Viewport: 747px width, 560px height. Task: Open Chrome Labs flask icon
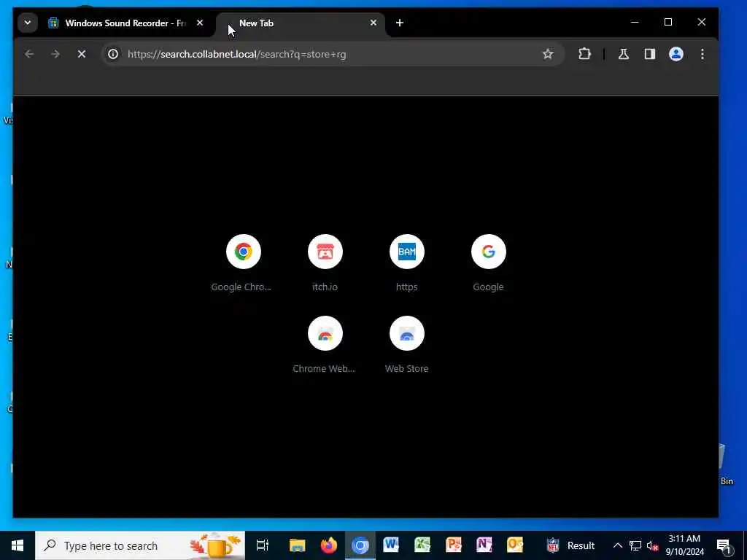pos(624,54)
